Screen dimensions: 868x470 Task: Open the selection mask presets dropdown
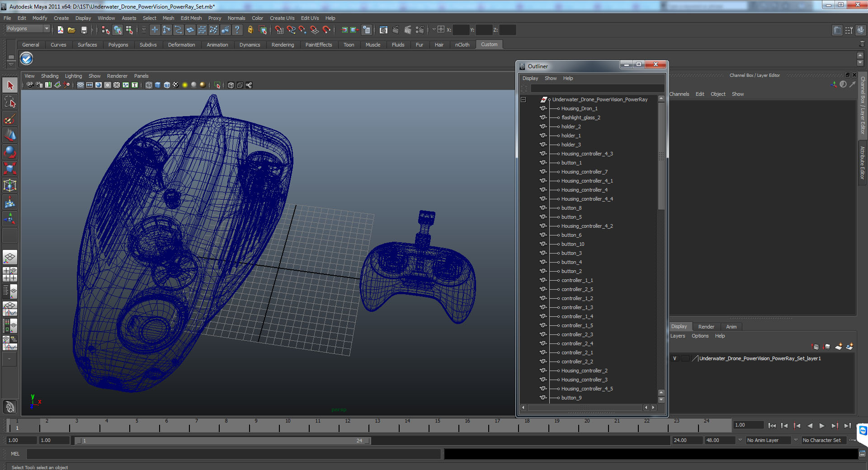point(144,30)
